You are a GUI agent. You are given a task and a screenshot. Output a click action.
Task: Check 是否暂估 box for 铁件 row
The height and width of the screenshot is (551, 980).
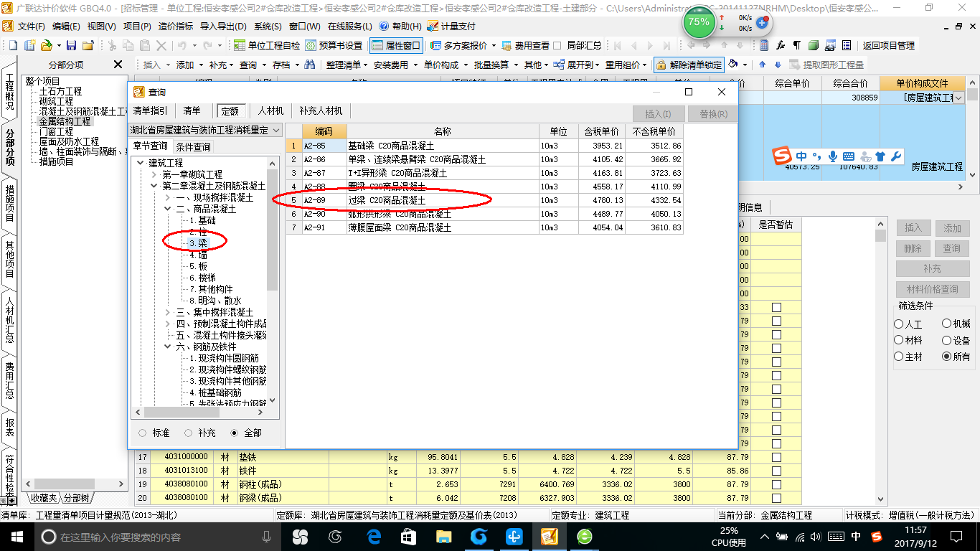pos(776,471)
